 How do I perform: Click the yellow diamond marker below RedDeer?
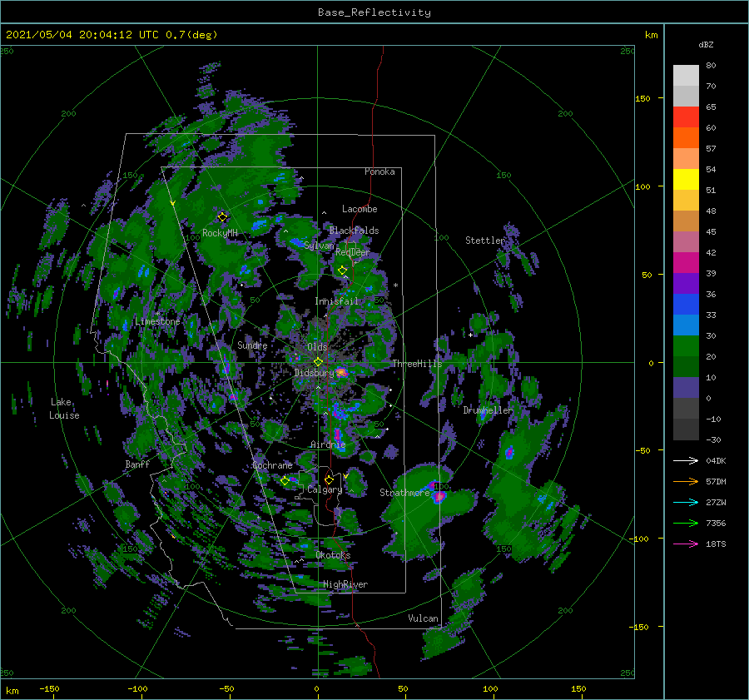tap(342, 271)
